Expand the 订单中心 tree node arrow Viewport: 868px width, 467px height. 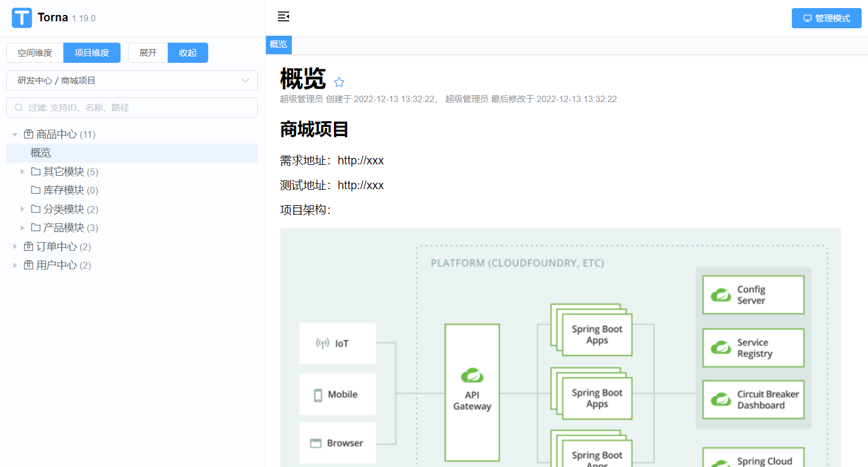tap(15, 247)
